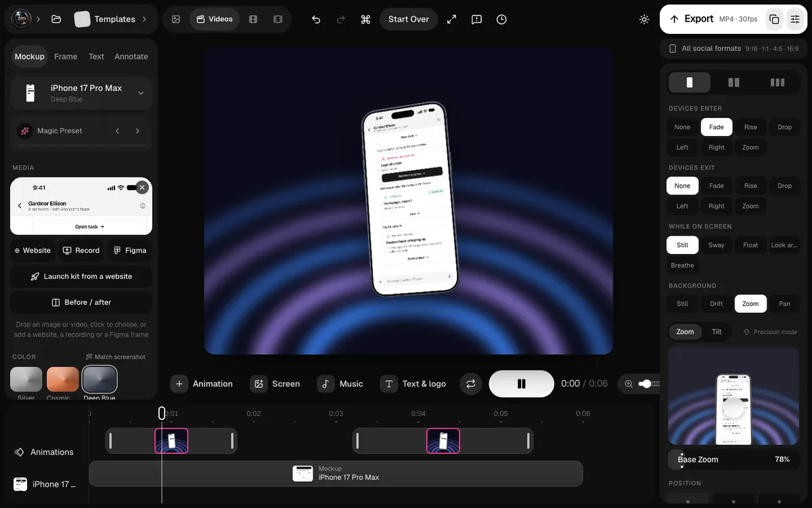This screenshot has height=508, width=812.
Task: Add Music to the video
Action: pyautogui.click(x=340, y=383)
